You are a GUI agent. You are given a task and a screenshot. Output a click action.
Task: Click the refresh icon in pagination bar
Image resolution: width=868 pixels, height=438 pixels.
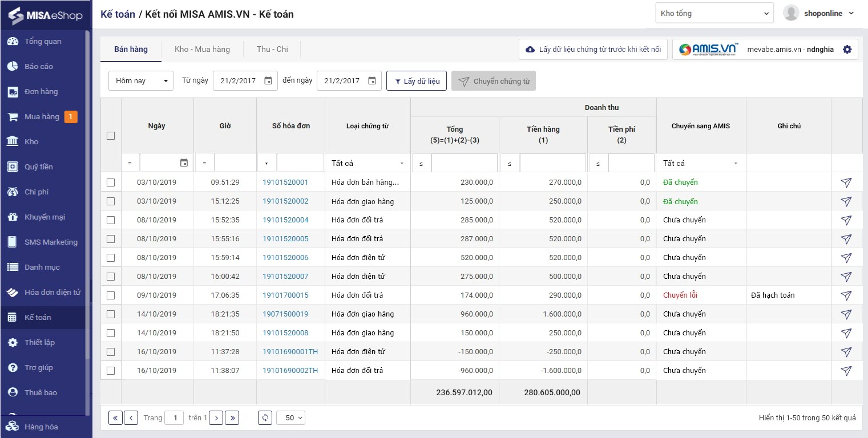click(x=265, y=418)
